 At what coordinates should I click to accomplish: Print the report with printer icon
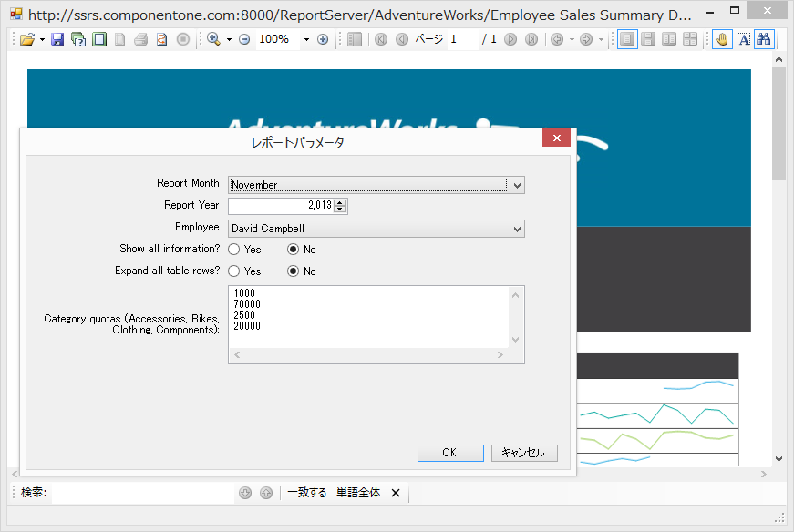point(140,39)
